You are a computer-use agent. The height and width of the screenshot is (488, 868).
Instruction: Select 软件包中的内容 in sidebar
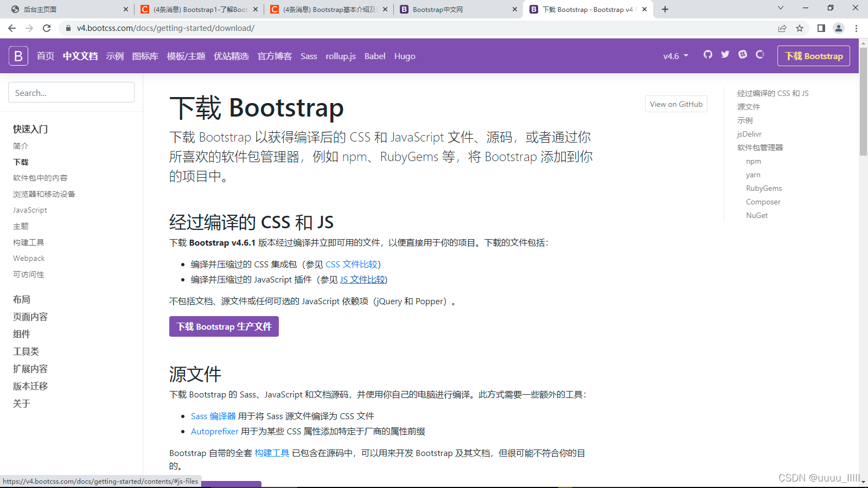40,178
